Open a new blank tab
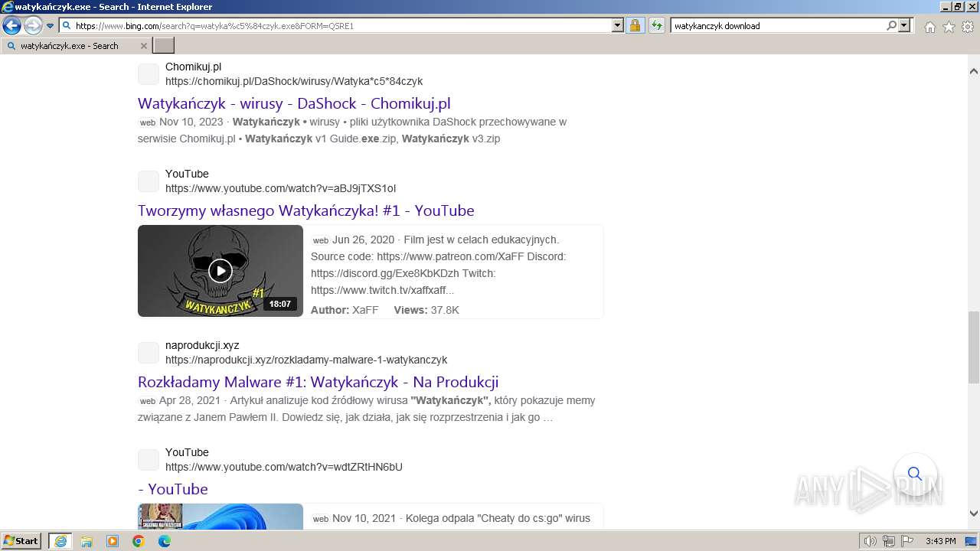This screenshot has height=551, width=980. 164,46
